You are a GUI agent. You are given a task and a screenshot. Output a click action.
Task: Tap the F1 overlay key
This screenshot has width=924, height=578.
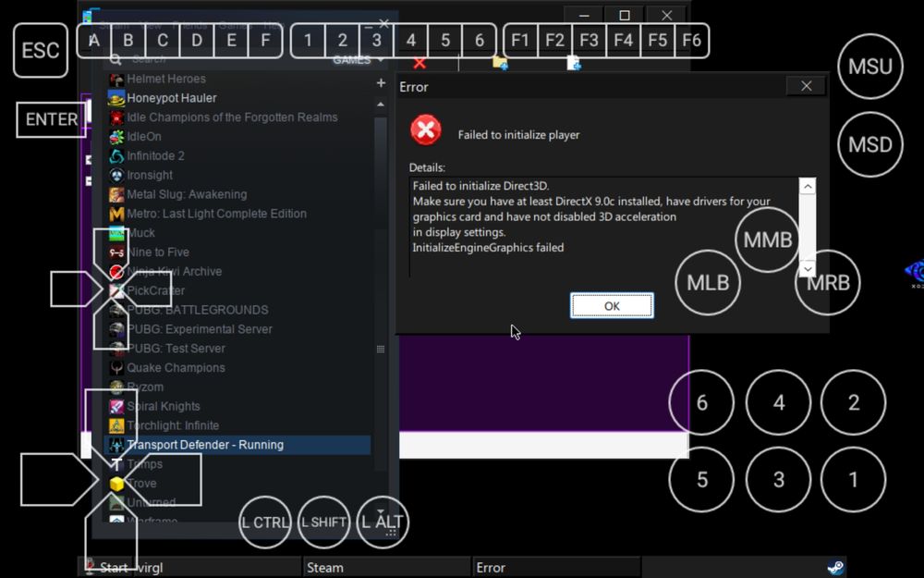point(519,40)
